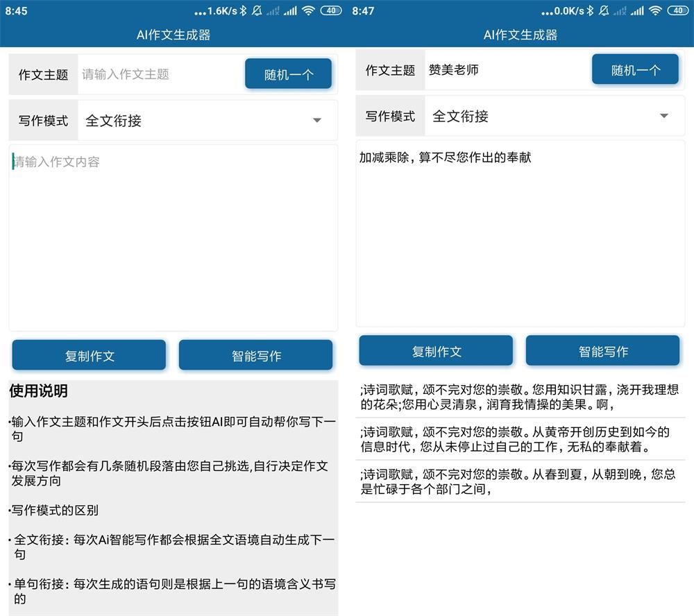Screen dimensions: 694x616
Task: Tap the Bluetooth icon in left status bar
Action: [243, 11]
